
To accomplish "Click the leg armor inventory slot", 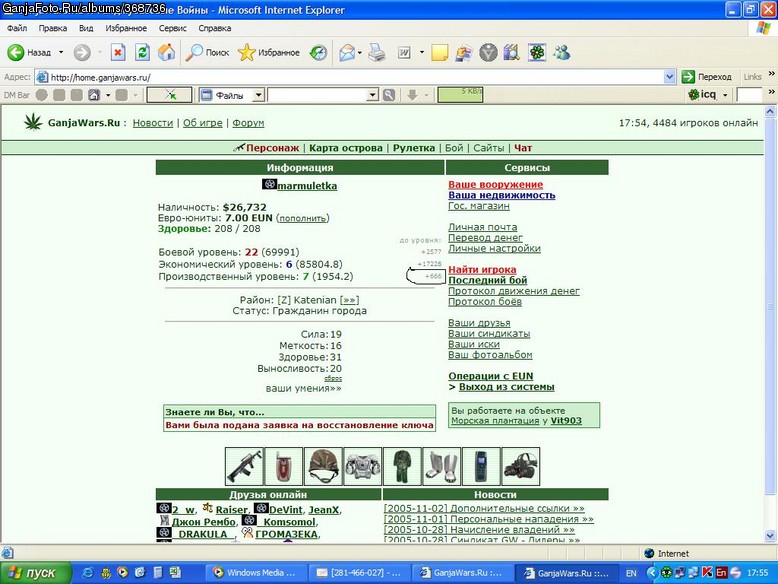I will click(442, 466).
